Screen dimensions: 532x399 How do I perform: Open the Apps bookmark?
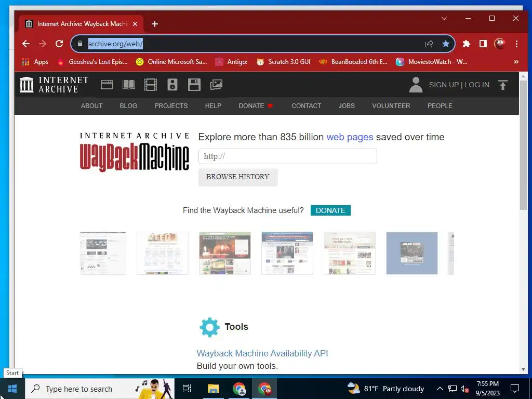point(35,62)
